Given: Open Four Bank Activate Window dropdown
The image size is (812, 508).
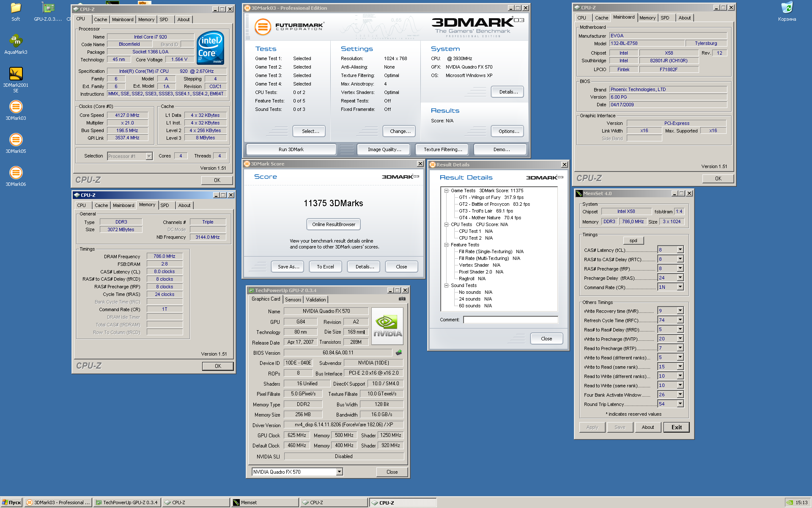Looking at the screenshot, I should (x=680, y=395).
